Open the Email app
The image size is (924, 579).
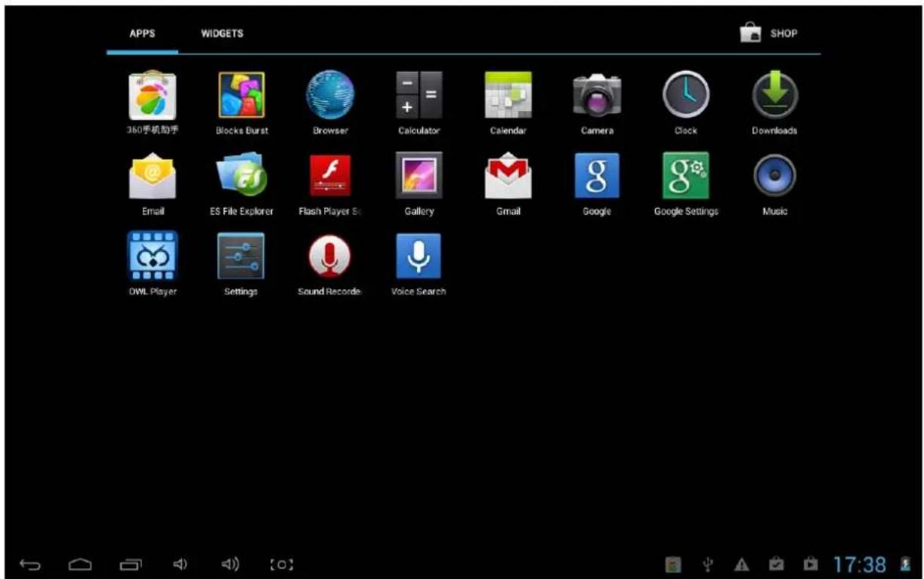pos(153,184)
